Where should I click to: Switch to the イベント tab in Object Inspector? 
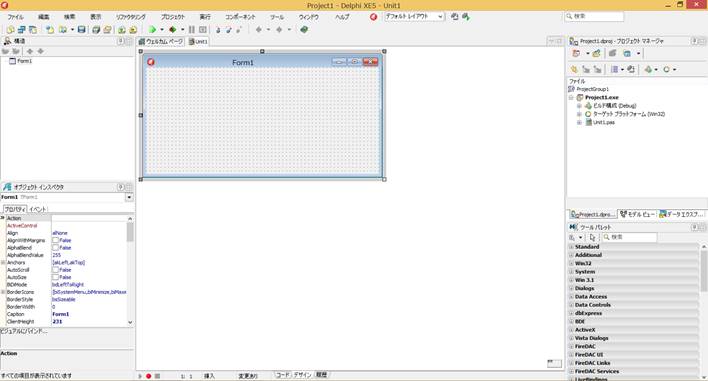[37, 209]
